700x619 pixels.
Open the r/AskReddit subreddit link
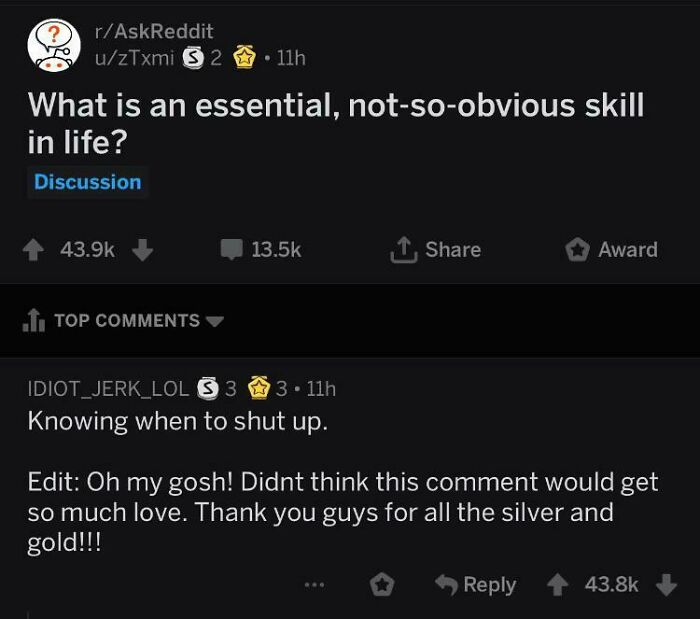pyautogui.click(x=154, y=31)
